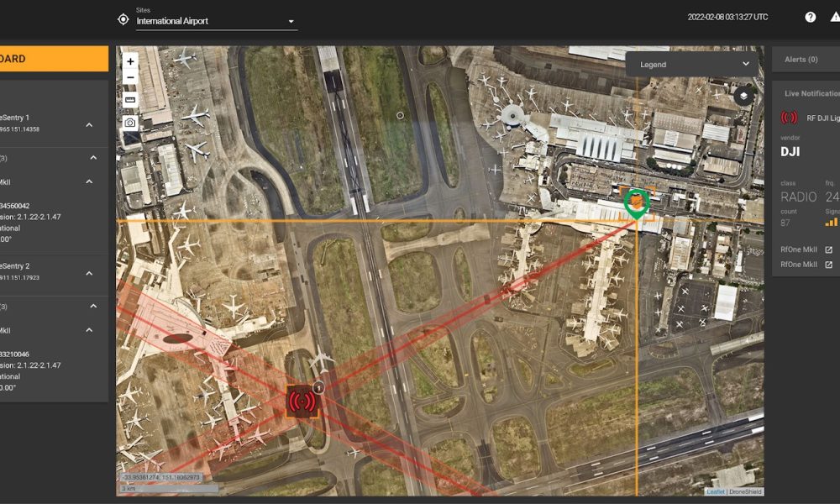Click the first RfOne MkII link text
Viewport: 840px width, 504px height.
[x=799, y=249]
